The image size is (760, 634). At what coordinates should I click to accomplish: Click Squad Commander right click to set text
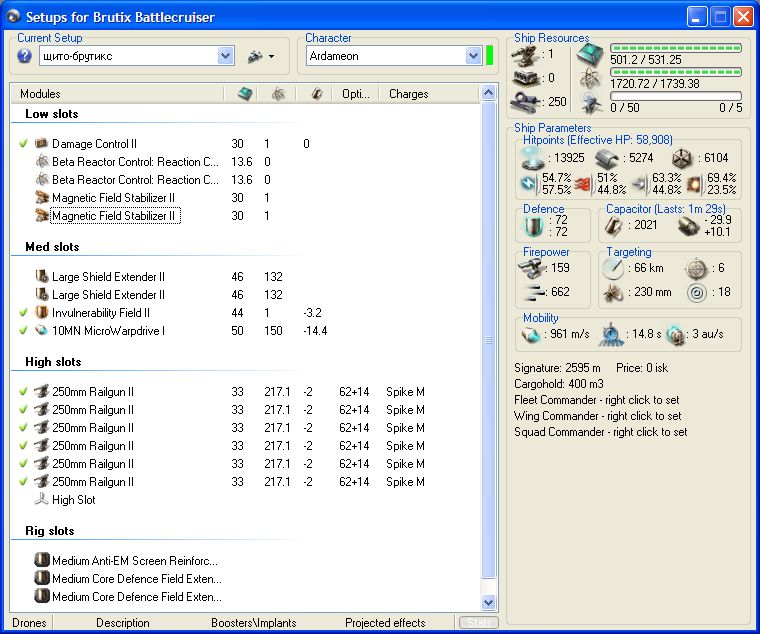(x=601, y=432)
